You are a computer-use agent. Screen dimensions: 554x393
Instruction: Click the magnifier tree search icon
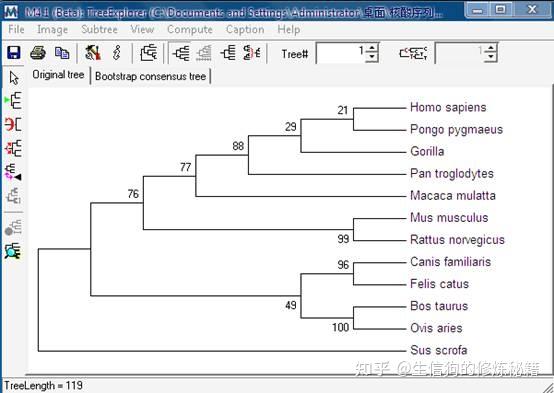click(x=13, y=251)
